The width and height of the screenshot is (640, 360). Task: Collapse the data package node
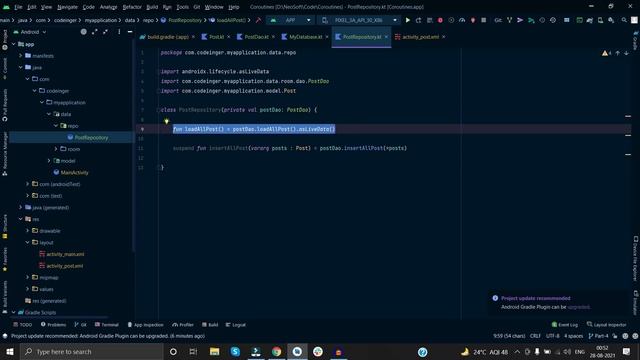pyautogui.click(x=49, y=114)
